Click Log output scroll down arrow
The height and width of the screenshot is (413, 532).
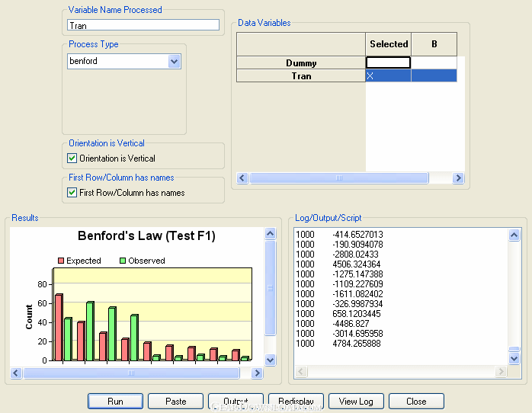coord(514,358)
